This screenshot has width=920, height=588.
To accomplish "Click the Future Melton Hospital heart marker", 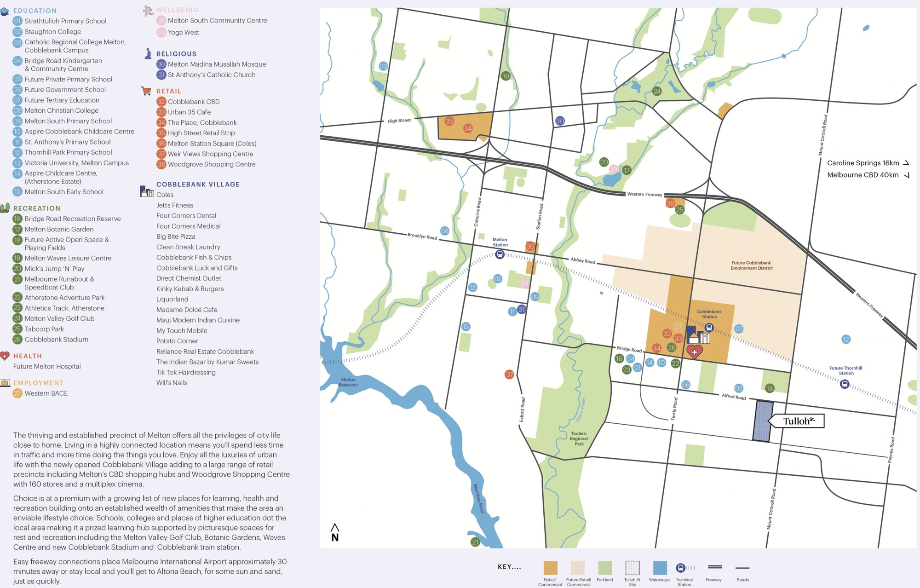I will coord(694,352).
